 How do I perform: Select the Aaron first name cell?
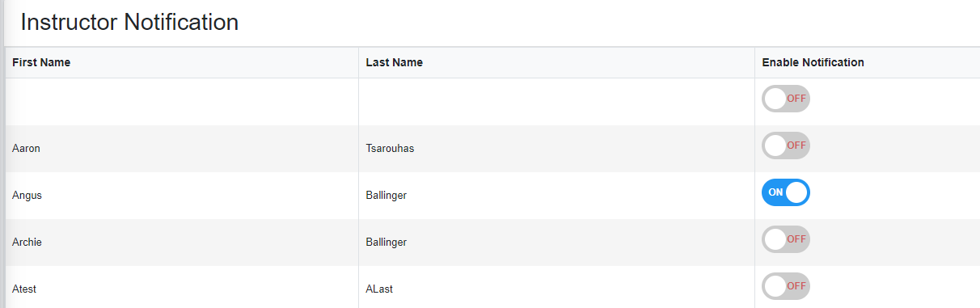coord(182,149)
